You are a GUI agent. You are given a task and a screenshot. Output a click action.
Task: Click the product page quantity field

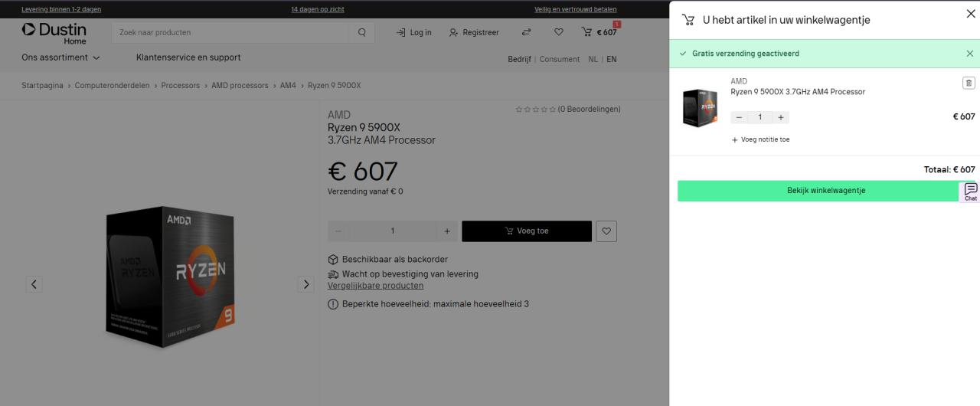pyautogui.click(x=393, y=231)
